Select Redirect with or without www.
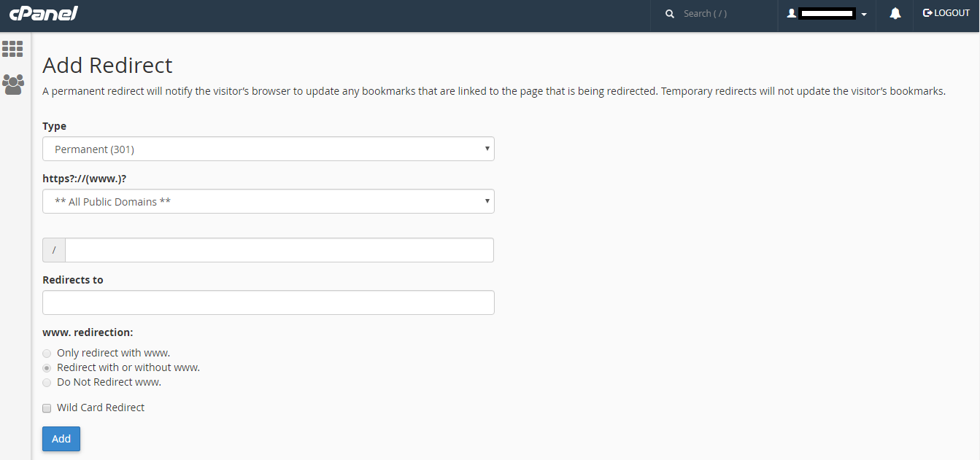The image size is (980, 460). tap(47, 368)
